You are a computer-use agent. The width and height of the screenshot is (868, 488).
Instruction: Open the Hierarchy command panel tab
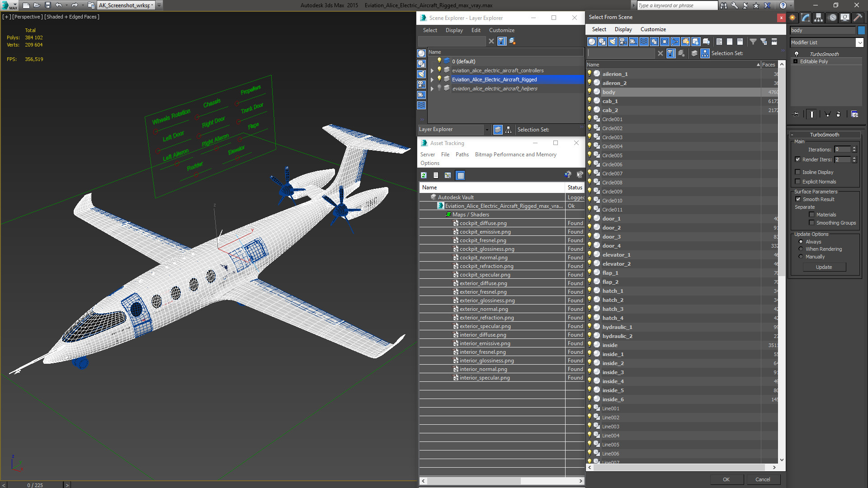point(819,18)
